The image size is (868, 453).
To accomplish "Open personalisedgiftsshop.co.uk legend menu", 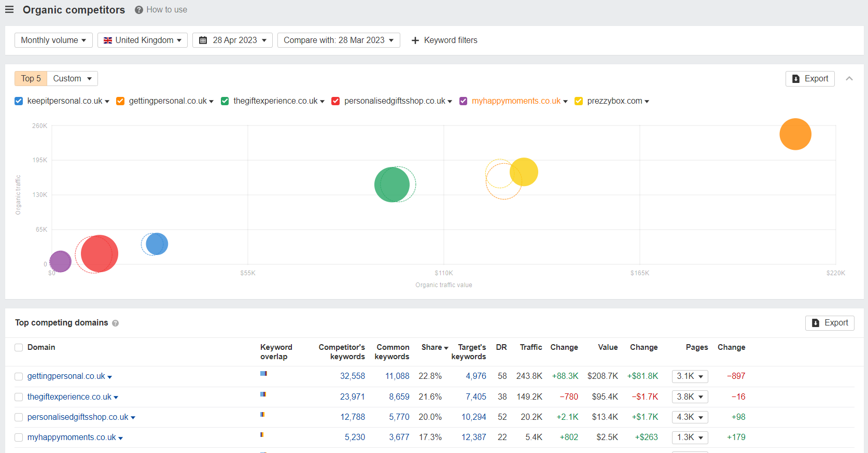I will pyautogui.click(x=450, y=102).
